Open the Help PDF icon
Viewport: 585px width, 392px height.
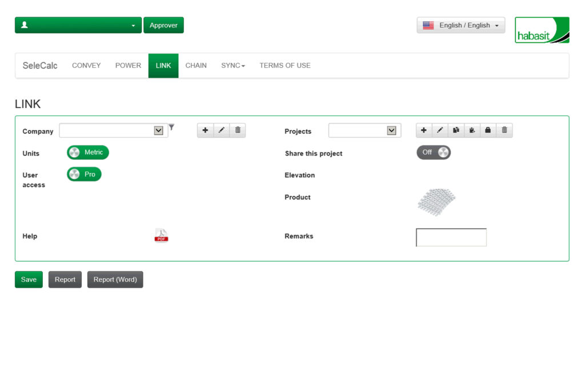click(161, 235)
